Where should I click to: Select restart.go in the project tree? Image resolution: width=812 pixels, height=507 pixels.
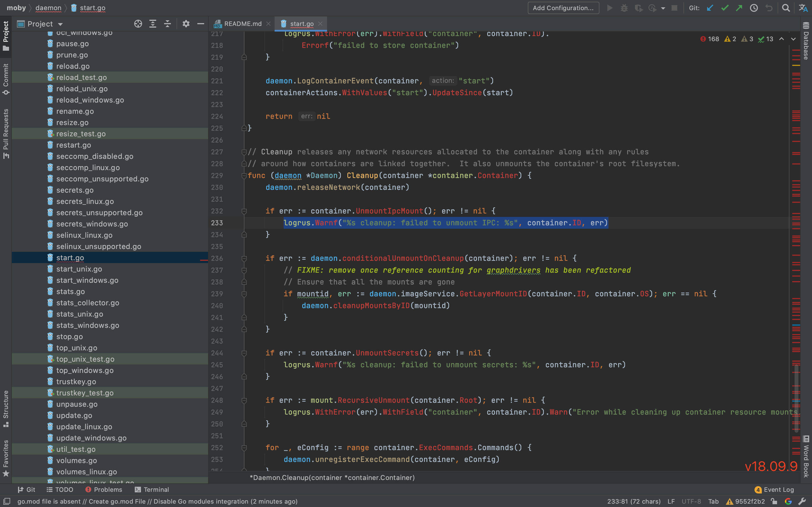click(74, 145)
